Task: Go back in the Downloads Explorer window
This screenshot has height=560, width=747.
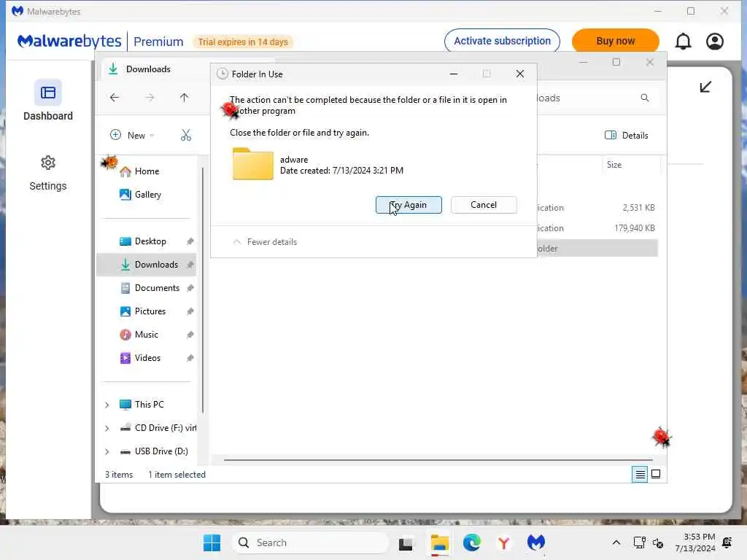Action: point(115,98)
